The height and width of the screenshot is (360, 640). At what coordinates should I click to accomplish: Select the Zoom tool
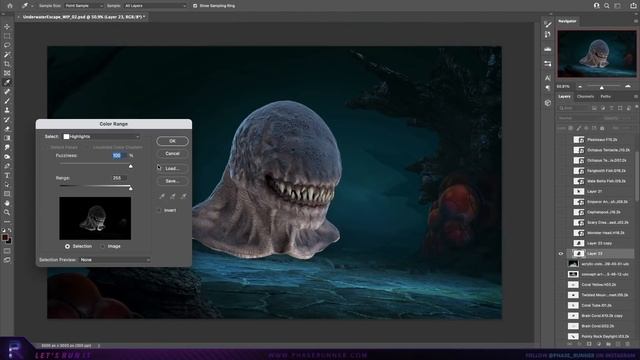pyautogui.click(x=7, y=213)
